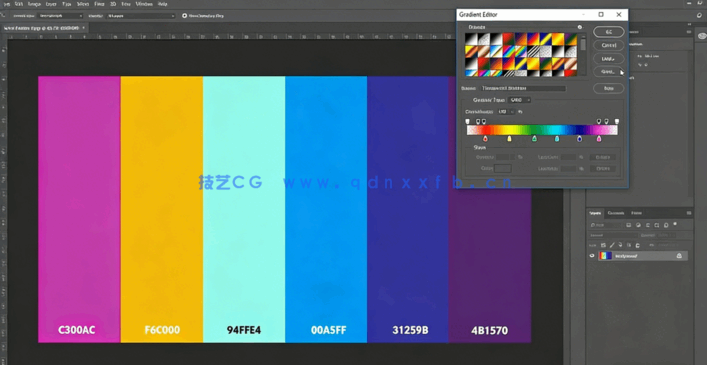The width and height of the screenshot is (707, 365).
Task: Click the hex label 00A5FF on canvas
Action: (328, 330)
